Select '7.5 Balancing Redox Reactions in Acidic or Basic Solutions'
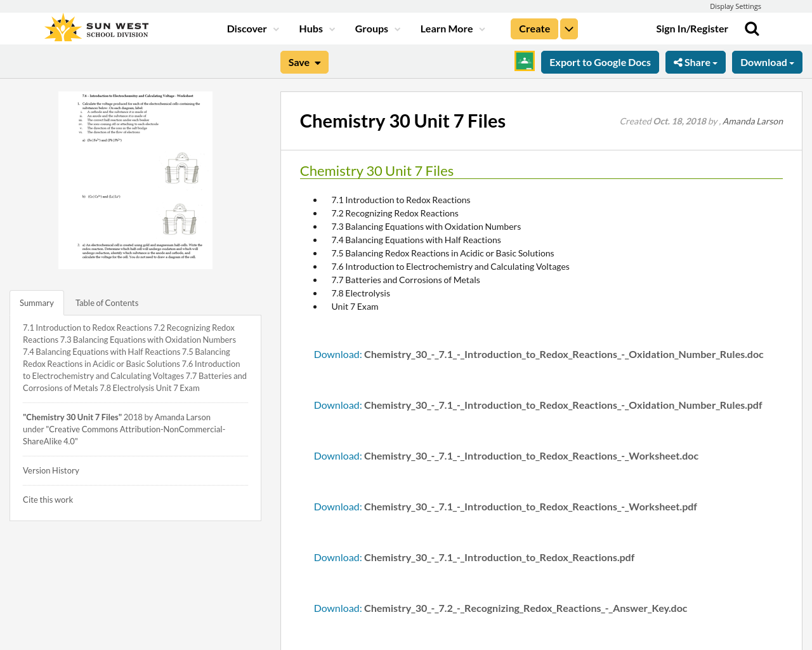The width and height of the screenshot is (812, 650). click(443, 253)
